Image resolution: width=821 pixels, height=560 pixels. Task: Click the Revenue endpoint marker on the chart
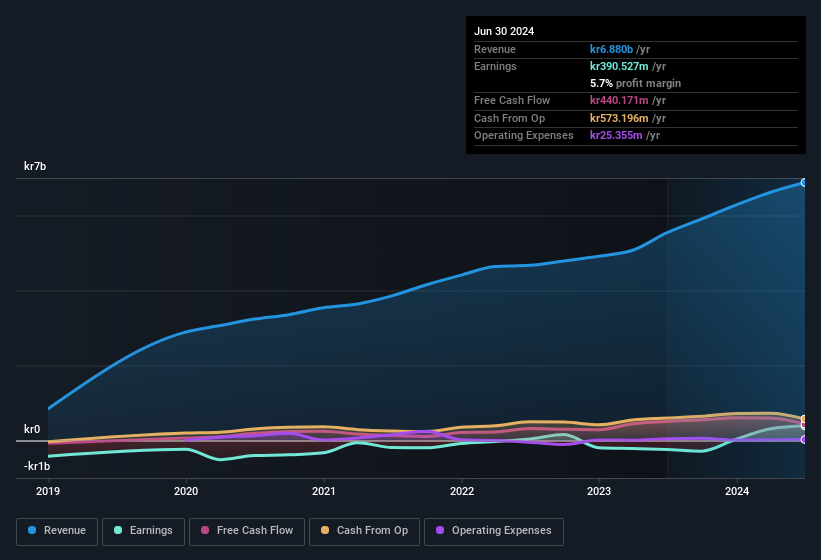(x=803, y=183)
